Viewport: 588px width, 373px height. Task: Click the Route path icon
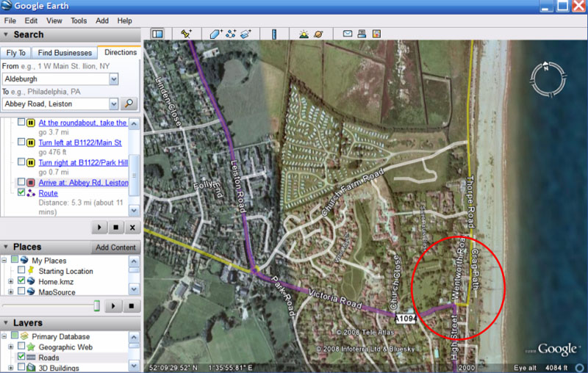pyautogui.click(x=31, y=193)
